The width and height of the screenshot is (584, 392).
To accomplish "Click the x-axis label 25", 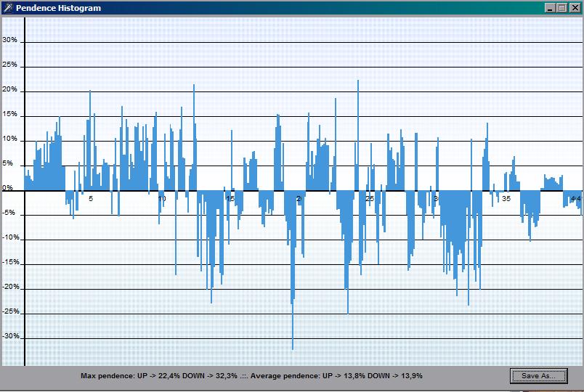I will [369, 198].
